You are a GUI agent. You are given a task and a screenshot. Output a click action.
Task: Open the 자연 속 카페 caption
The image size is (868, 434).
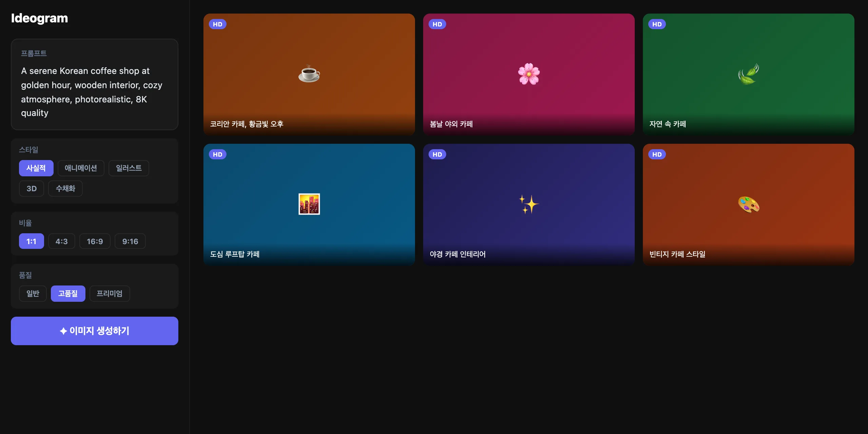pyautogui.click(x=668, y=124)
